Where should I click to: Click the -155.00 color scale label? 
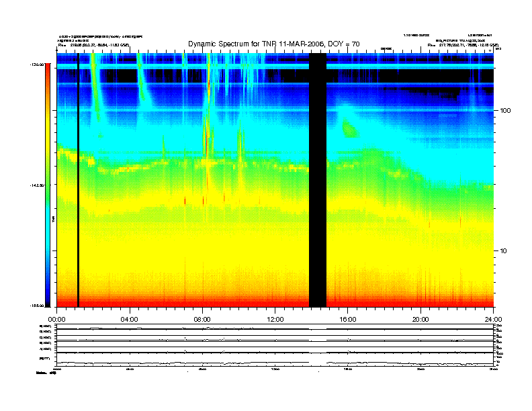click(38, 306)
